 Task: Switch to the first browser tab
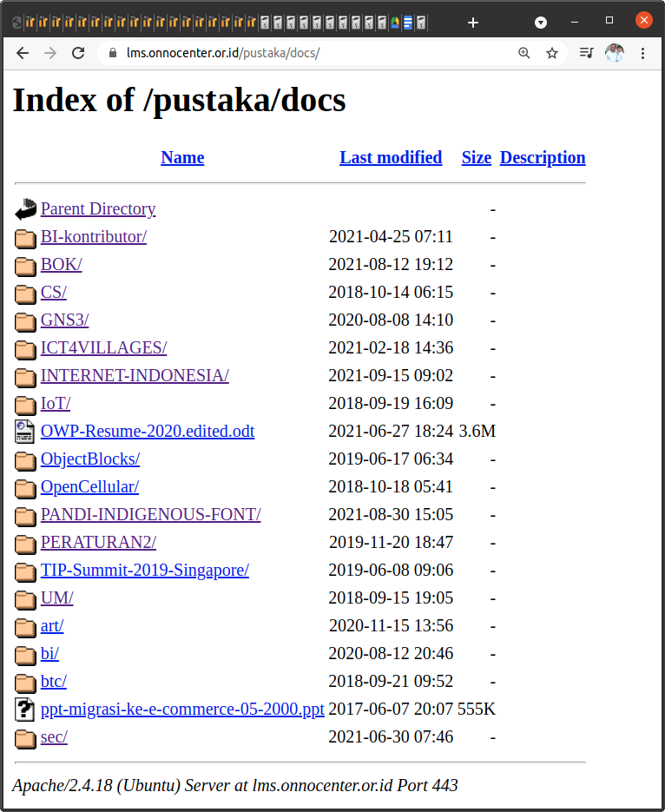pos(17,23)
